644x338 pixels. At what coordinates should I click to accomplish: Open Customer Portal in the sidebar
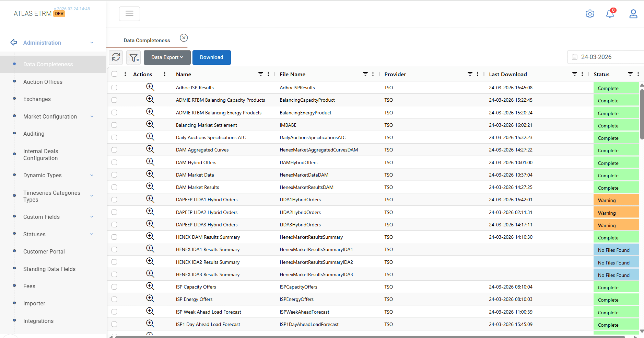pyautogui.click(x=44, y=251)
